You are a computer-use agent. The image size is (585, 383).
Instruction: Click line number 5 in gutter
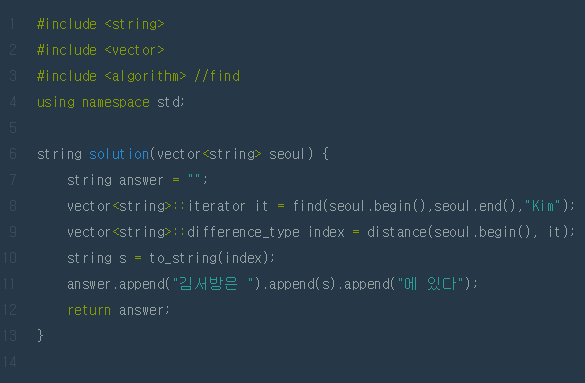coord(13,128)
